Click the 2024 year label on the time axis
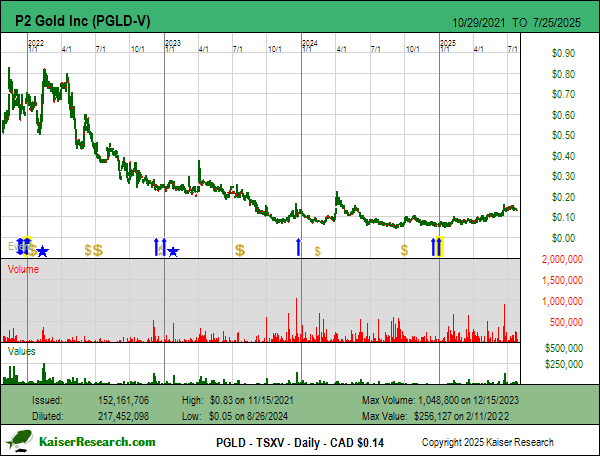This screenshot has width=600, height=456. pyautogui.click(x=310, y=43)
